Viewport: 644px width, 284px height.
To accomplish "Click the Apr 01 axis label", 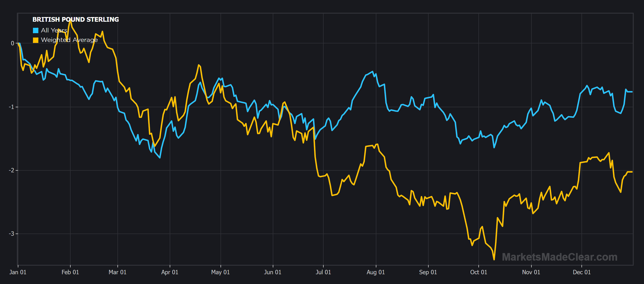I will 170,272.
